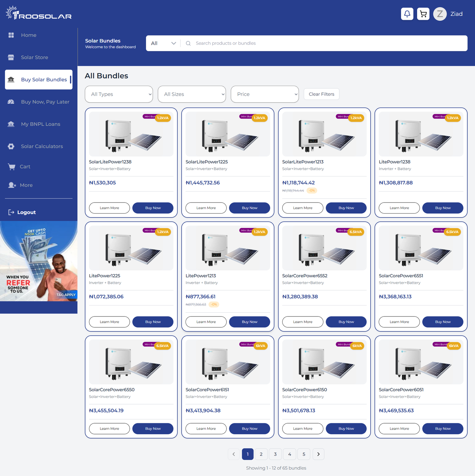Click the search magnifier icon
This screenshot has height=476, width=475.
coord(188,43)
